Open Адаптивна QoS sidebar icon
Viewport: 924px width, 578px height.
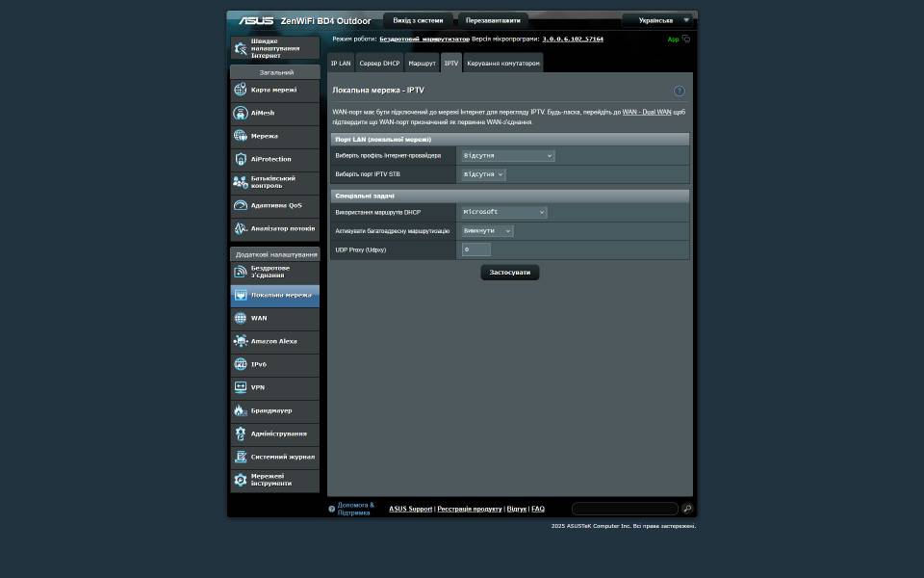pos(241,205)
